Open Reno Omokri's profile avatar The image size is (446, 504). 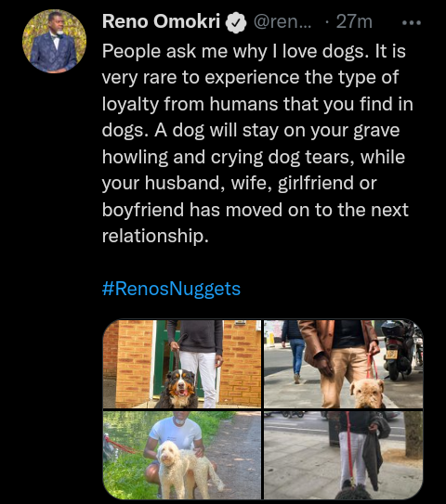click(x=54, y=42)
